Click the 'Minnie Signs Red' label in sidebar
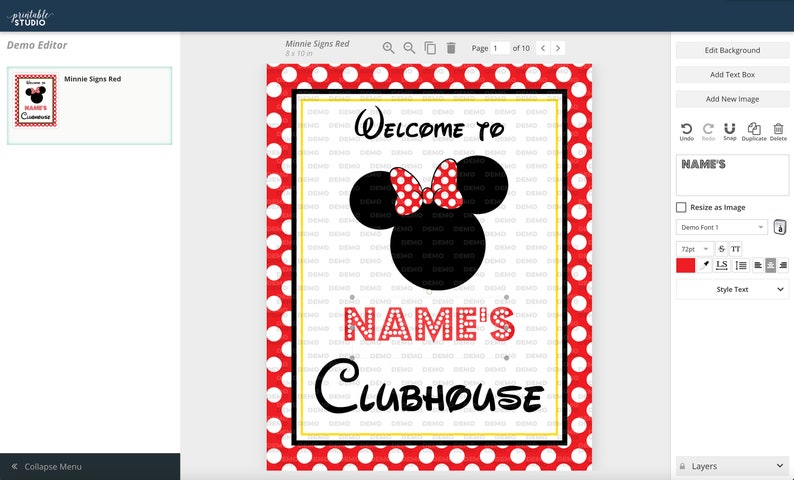794x480 pixels. [93, 79]
